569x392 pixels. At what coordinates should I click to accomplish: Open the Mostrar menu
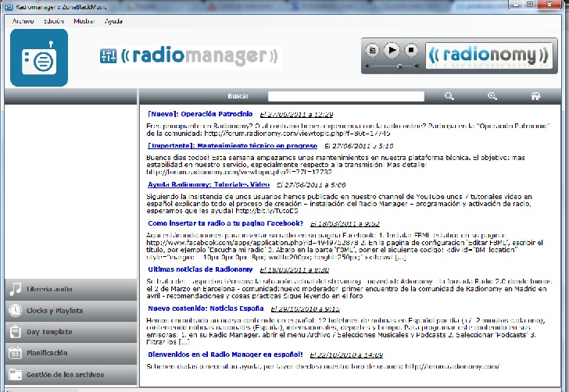tap(84, 21)
